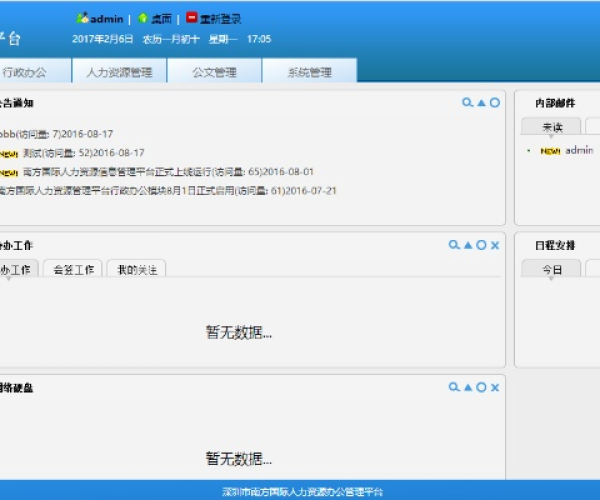Open the 行政办公 menu tab
The height and width of the screenshot is (500, 600).
pos(35,71)
